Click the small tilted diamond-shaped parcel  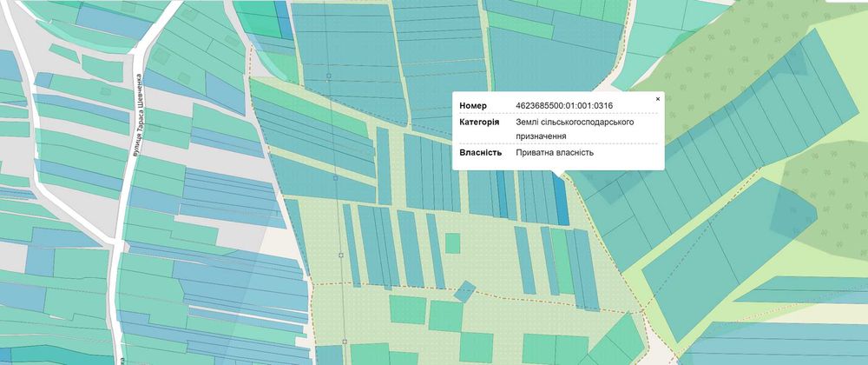point(464,291)
